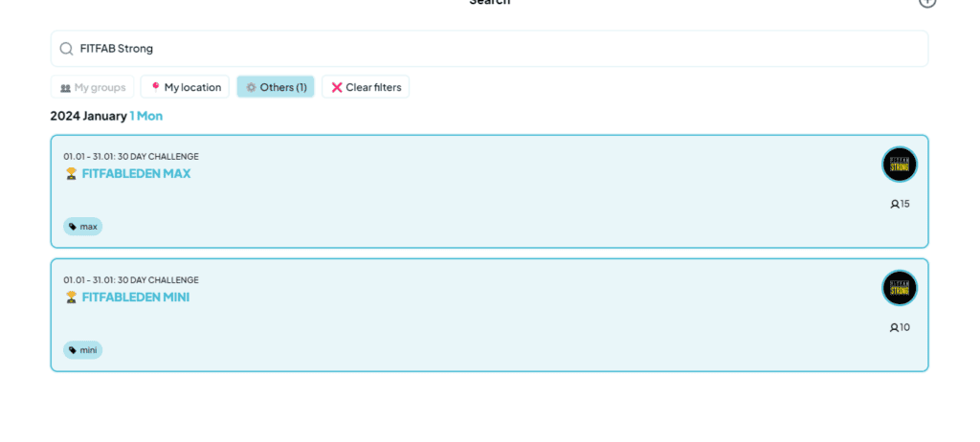Click the 30 DAY CHALLENGE text on the MINI card

(158, 280)
